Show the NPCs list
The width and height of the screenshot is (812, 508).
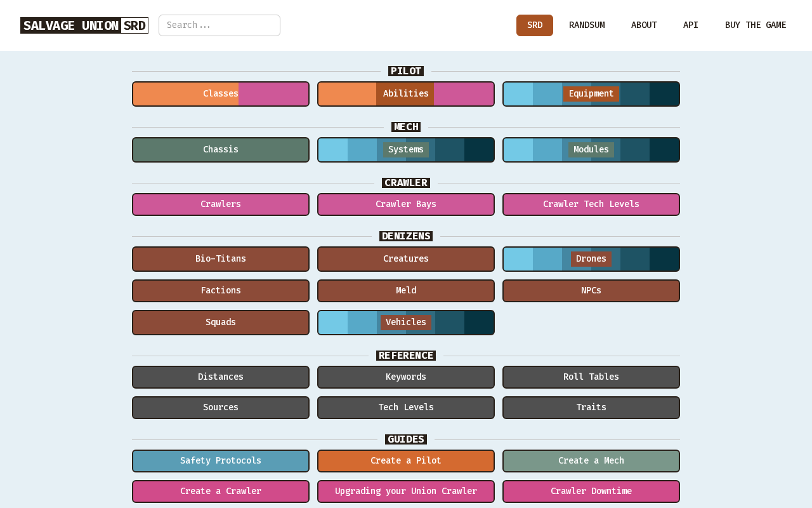pyautogui.click(x=591, y=291)
